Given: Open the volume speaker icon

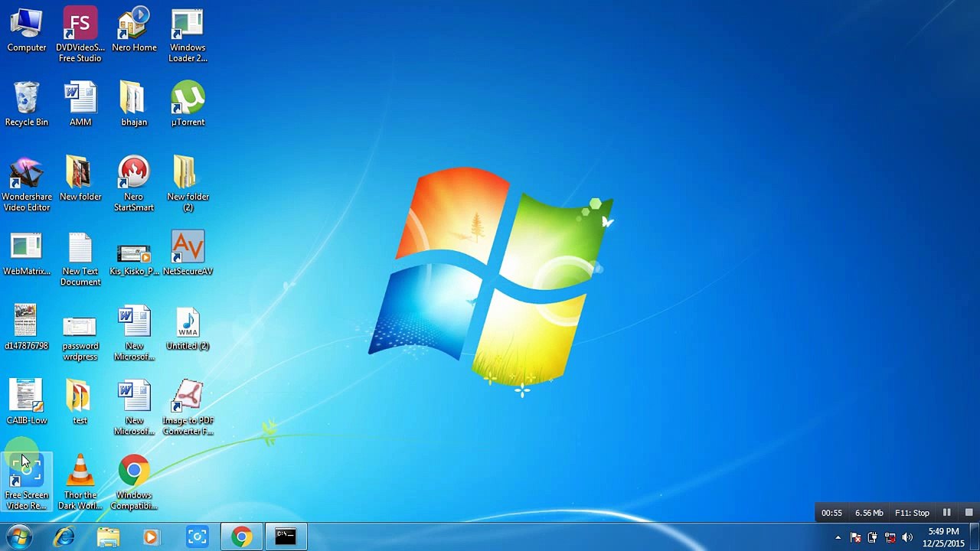Looking at the screenshot, I should click(907, 537).
